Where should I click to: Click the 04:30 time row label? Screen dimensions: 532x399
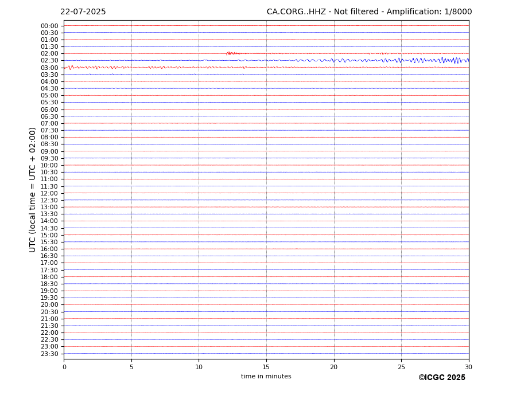coord(49,88)
